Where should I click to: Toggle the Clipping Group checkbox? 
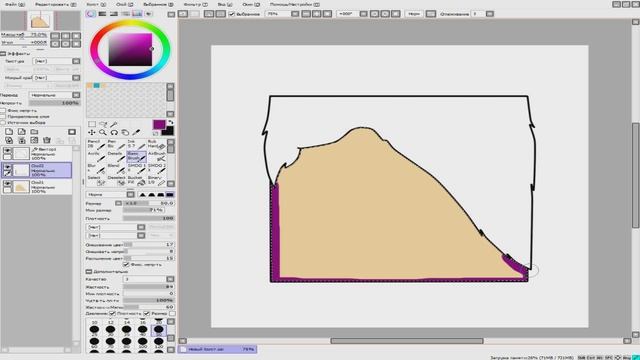click(3, 117)
